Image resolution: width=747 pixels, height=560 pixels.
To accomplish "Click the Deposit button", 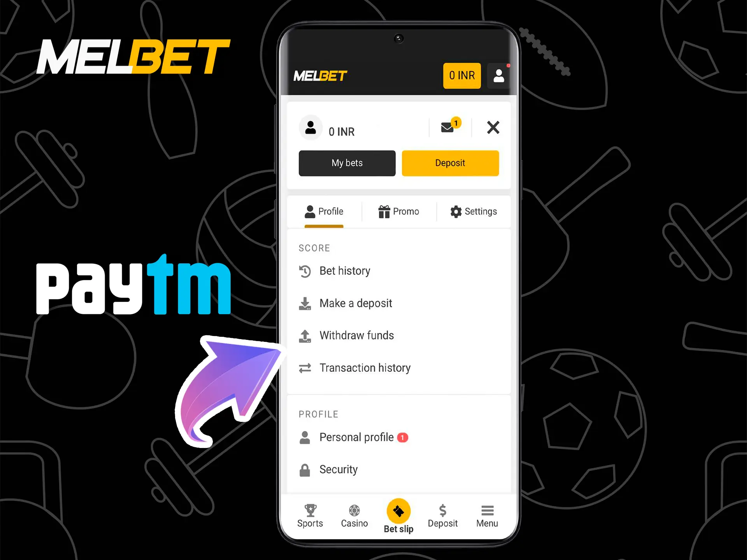I will tap(449, 163).
